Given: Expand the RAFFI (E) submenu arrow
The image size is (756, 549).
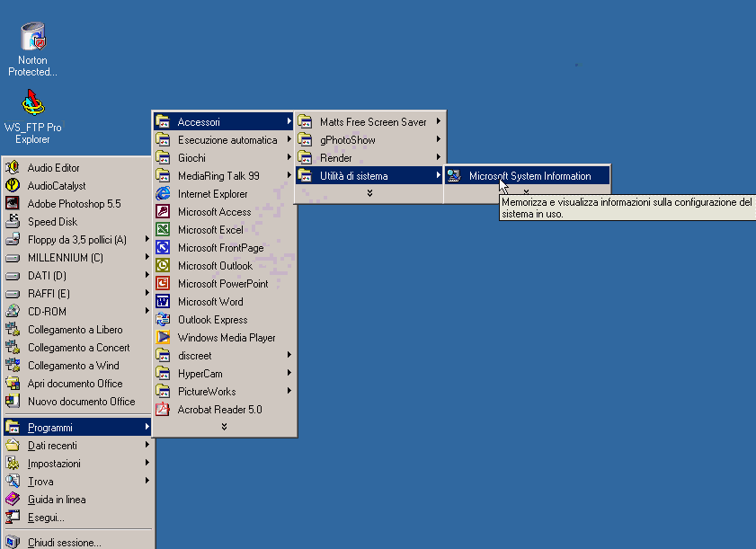Looking at the screenshot, I should pos(147,293).
